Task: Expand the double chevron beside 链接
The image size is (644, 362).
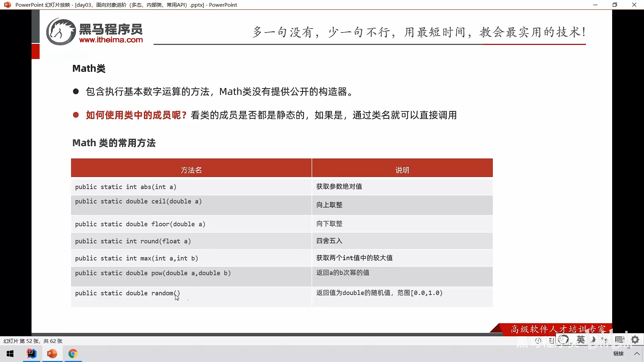Action: click(x=629, y=348)
